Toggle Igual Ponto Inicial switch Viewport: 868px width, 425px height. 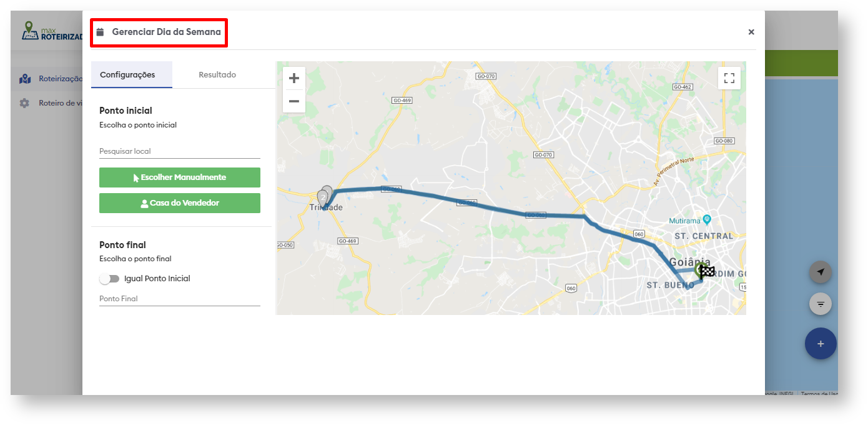click(x=109, y=279)
